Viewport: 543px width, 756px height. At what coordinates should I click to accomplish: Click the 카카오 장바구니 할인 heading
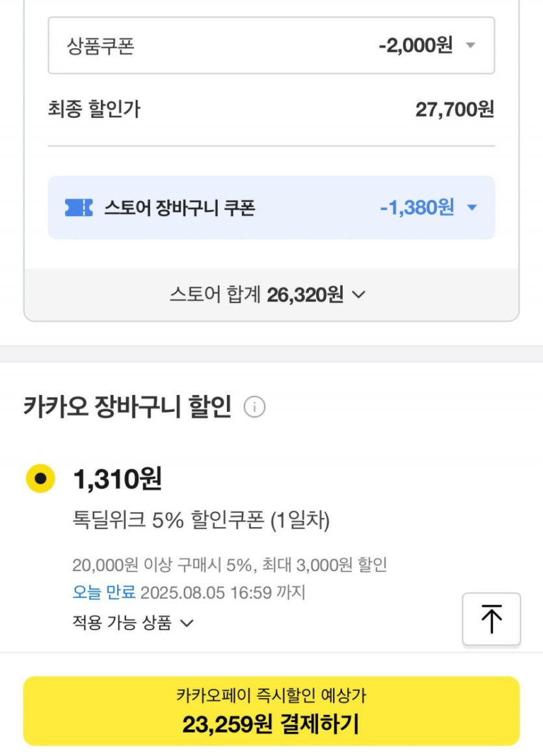pos(127,407)
